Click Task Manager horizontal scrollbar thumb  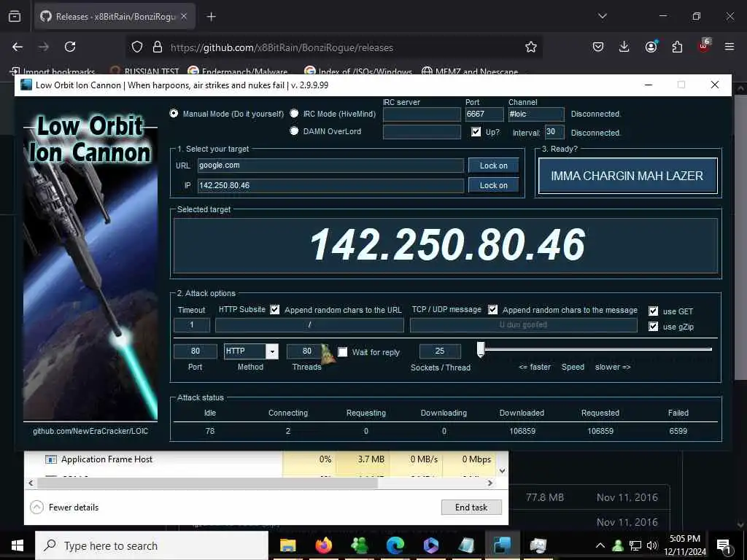click(x=208, y=483)
